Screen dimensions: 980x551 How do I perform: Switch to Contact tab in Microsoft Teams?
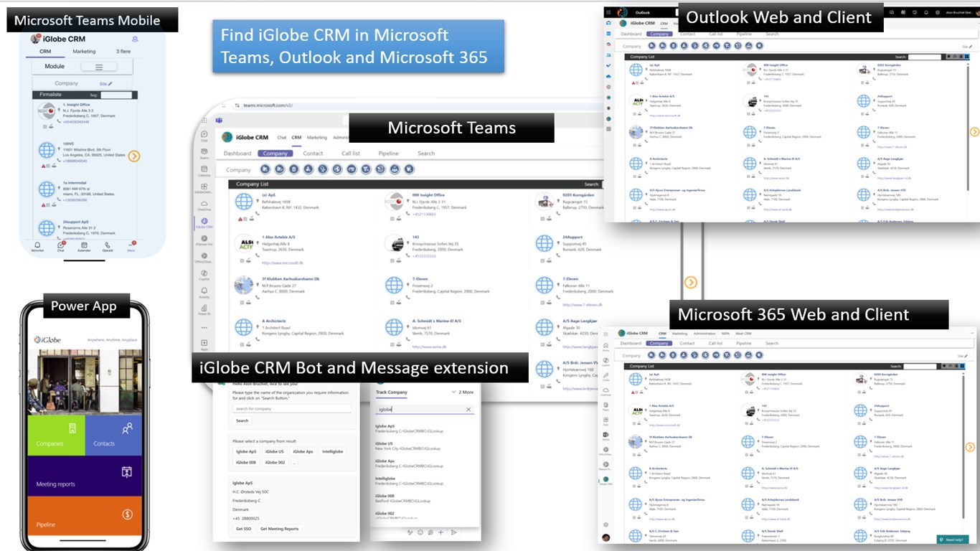click(x=313, y=154)
